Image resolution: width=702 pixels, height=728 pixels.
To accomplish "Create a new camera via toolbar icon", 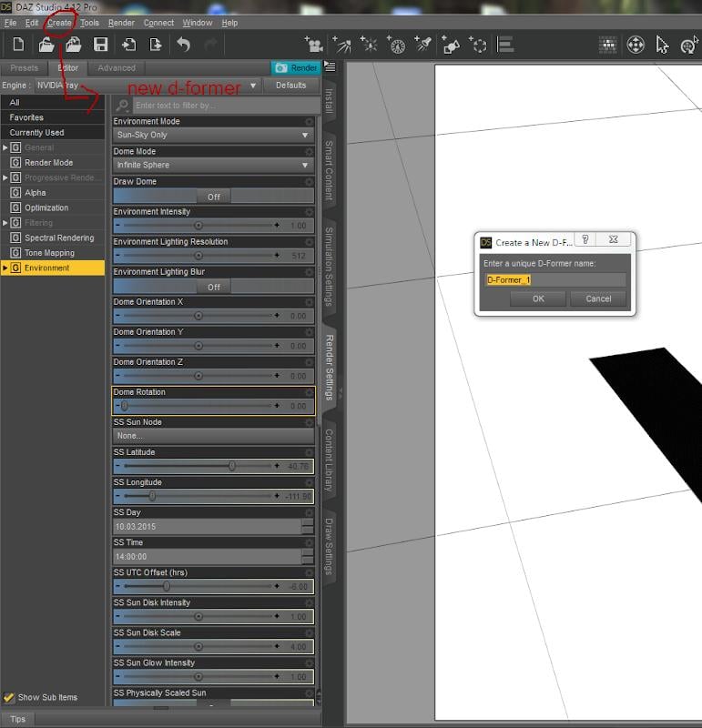I will (313, 45).
